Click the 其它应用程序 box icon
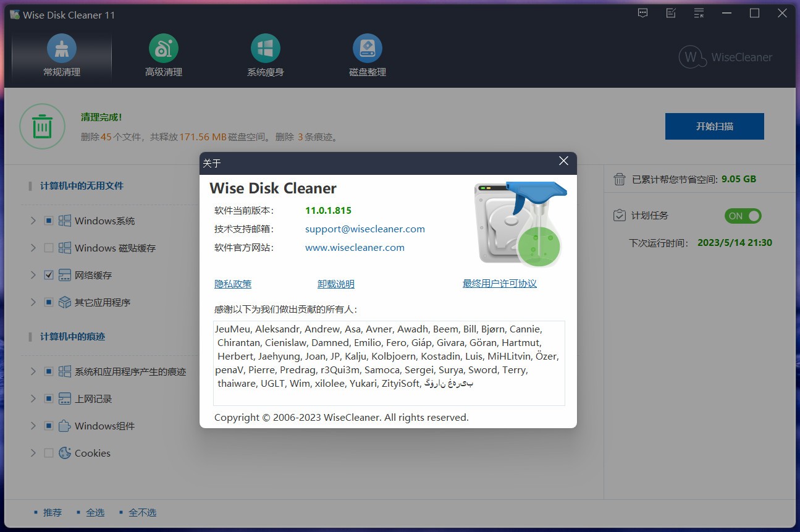The image size is (800, 532). click(65, 302)
